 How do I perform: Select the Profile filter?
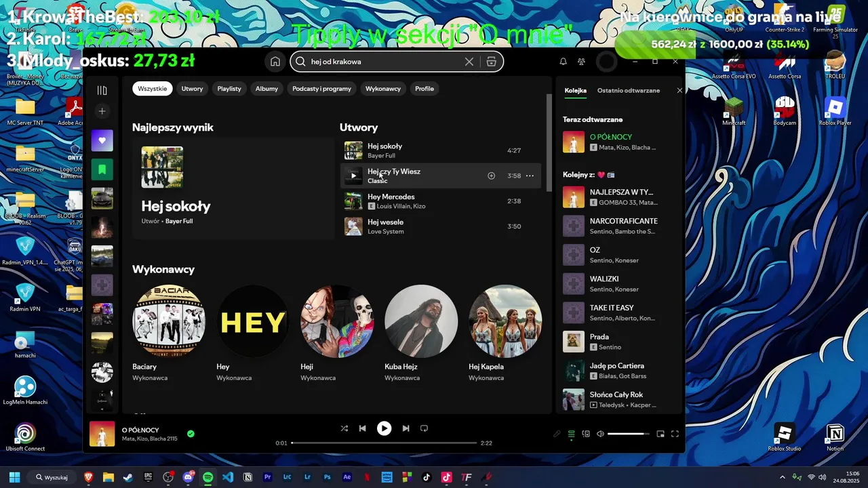click(425, 89)
